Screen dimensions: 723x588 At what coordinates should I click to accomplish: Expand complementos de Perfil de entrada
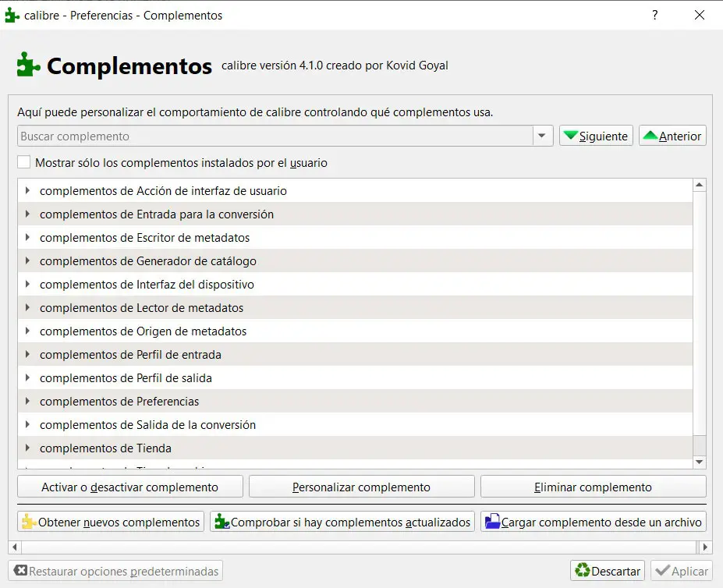click(27, 354)
